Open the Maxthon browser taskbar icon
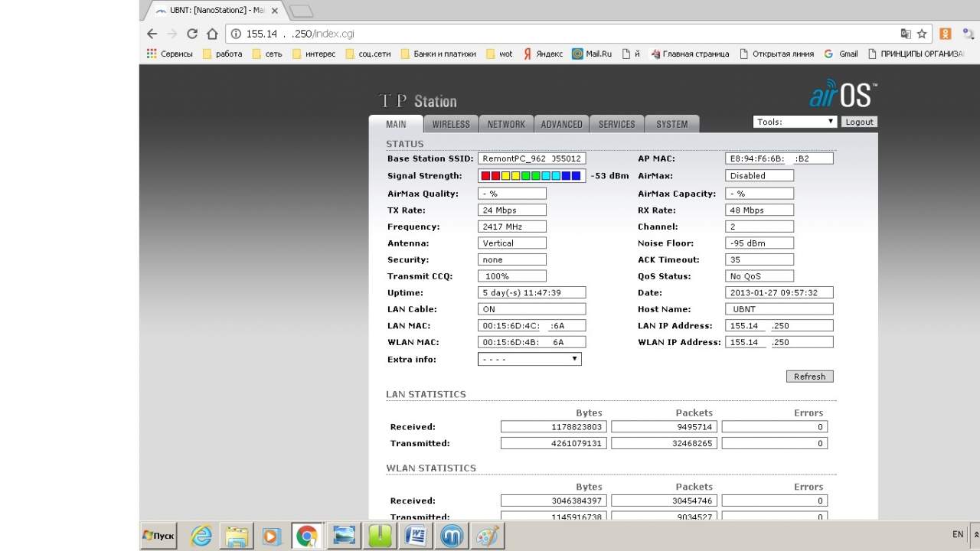Screen dimensions: 980x551 [x=452, y=536]
